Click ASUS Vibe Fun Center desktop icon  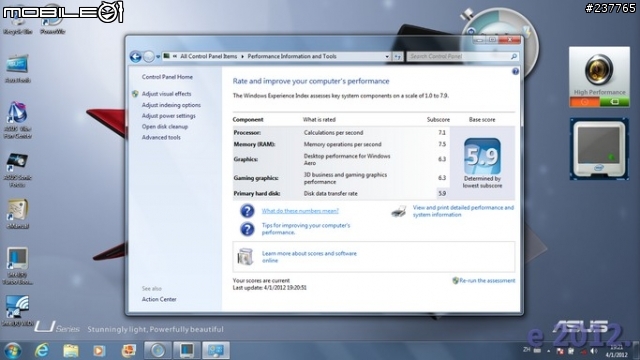click(17, 120)
